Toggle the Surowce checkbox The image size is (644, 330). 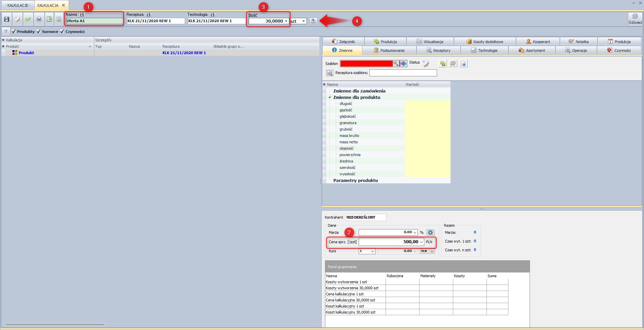(39, 32)
